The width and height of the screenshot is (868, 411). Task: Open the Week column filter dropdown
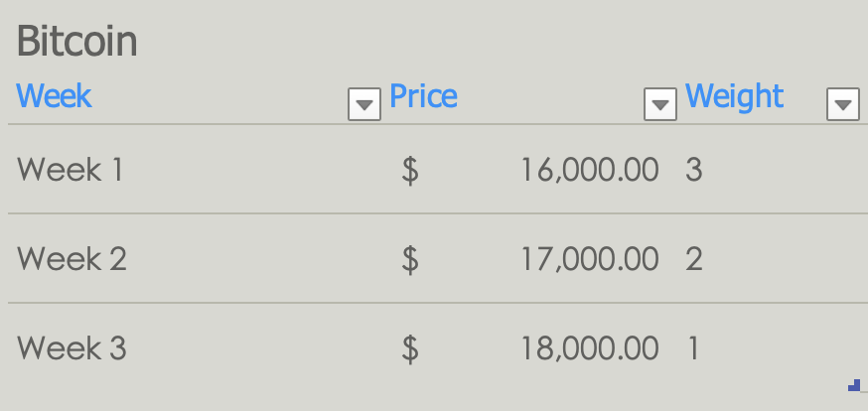[x=364, y=103]
